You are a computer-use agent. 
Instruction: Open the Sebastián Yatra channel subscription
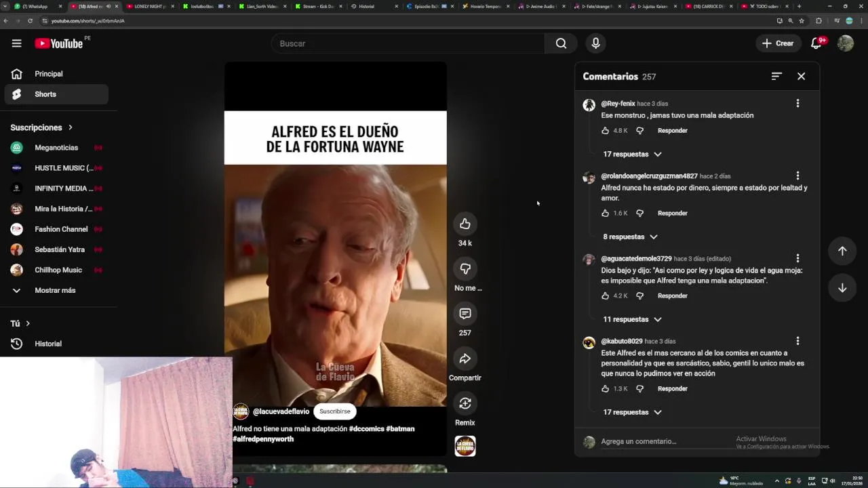click(56, 249)
